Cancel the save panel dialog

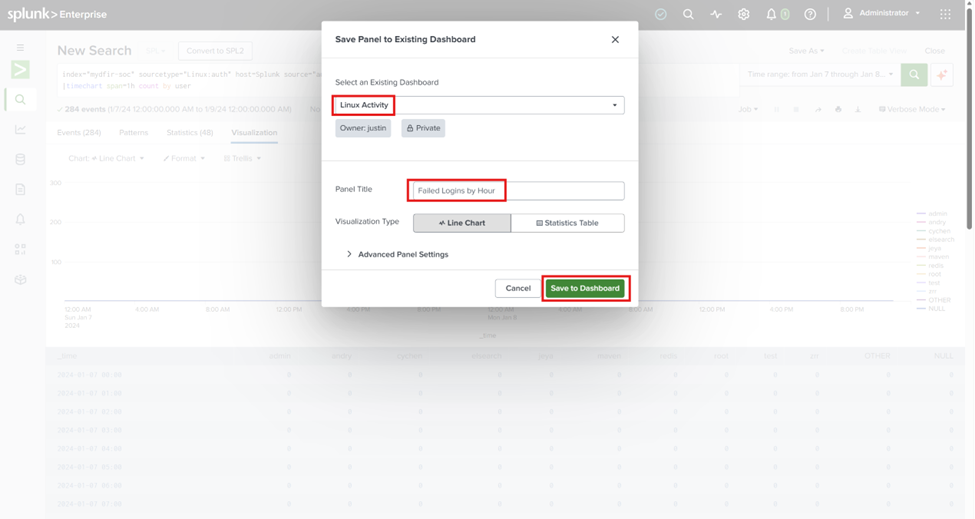click(518, 288)
